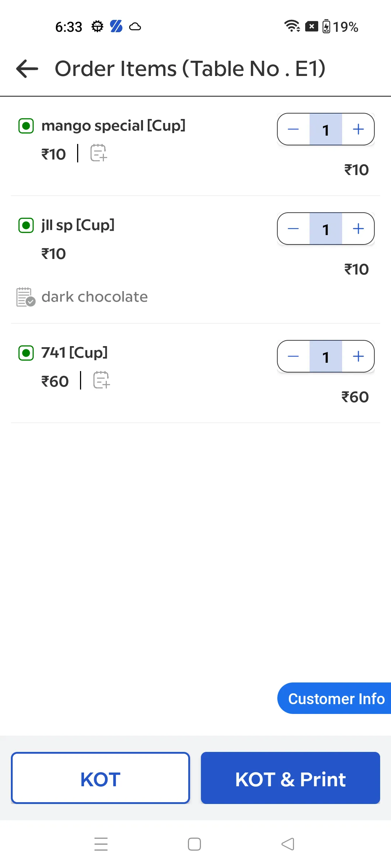
Task: Open the Android recent apps menu
Action: pos(101,844)
